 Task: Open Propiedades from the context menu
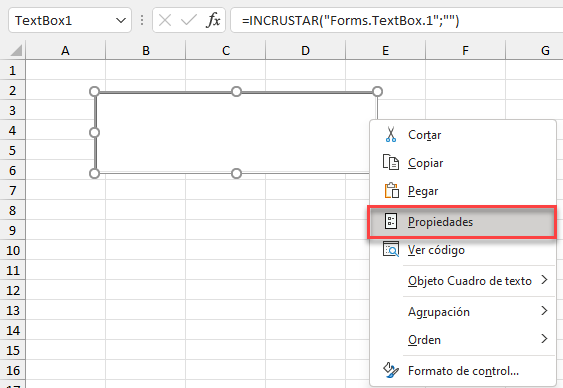(x=463, y=222)
